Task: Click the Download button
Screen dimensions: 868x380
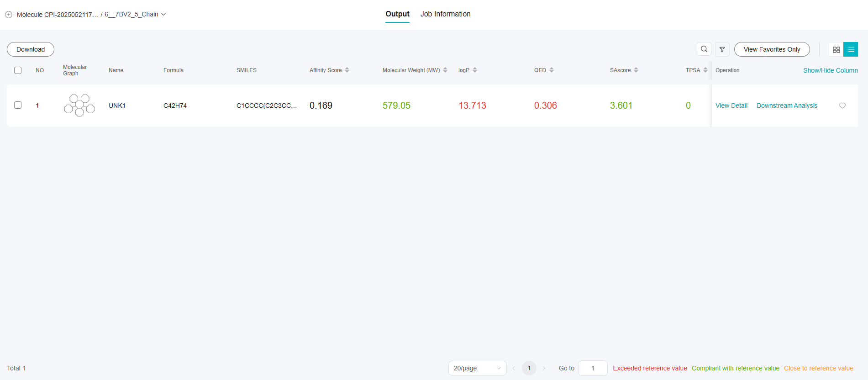Action: [x=31, y=49]
